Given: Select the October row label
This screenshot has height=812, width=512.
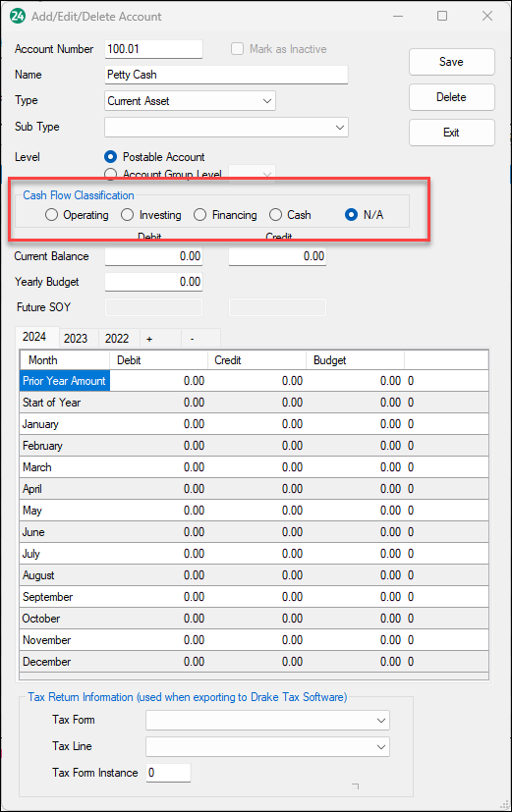Looking at the screenshot, I should [41, 619].
